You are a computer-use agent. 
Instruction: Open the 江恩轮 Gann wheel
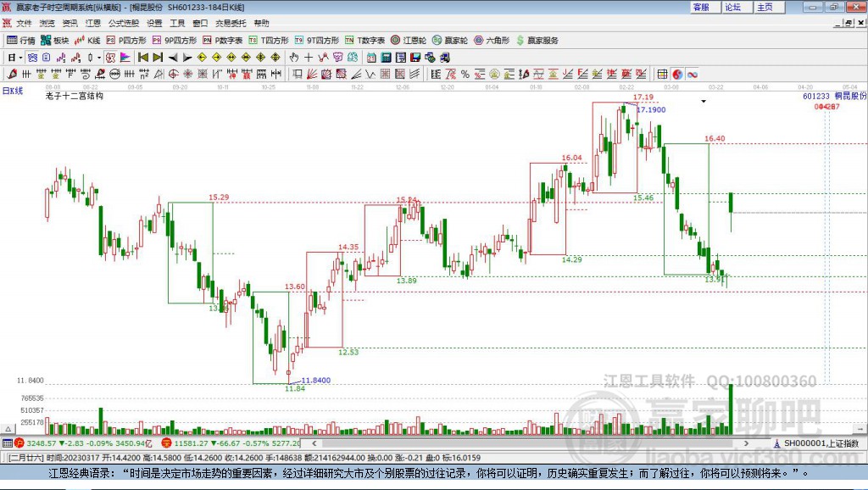click(x=409, y=41)
